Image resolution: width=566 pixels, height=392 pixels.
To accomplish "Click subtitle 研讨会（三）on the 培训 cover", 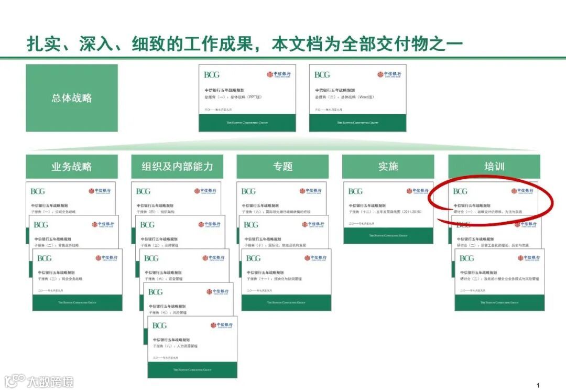I will 499,279.
